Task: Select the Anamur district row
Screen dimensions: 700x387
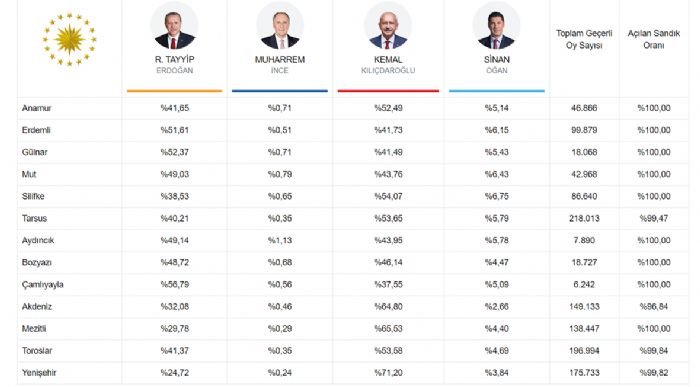Action: [353, 108]
